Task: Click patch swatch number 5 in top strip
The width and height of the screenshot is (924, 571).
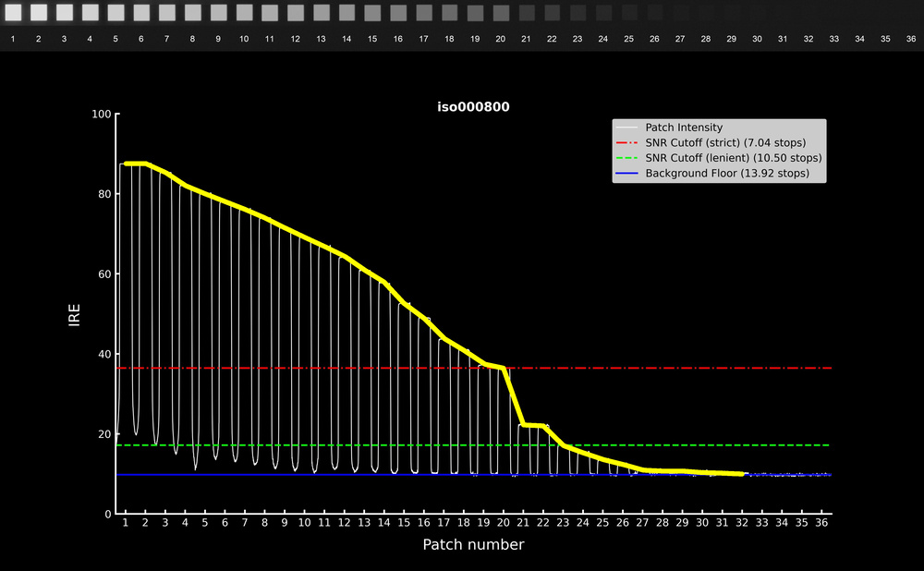Action: click(115, 13)
